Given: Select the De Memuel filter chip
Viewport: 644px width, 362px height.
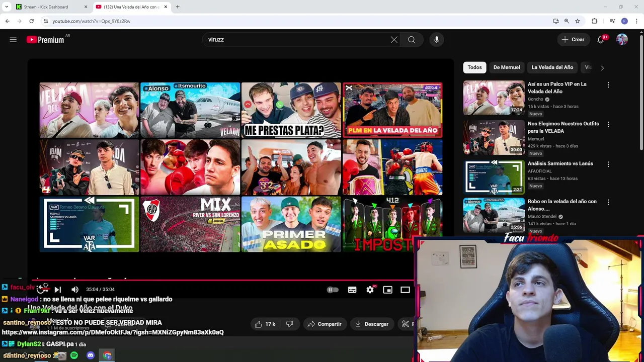Looking at the screenshot, I should [x=507, y=67].
